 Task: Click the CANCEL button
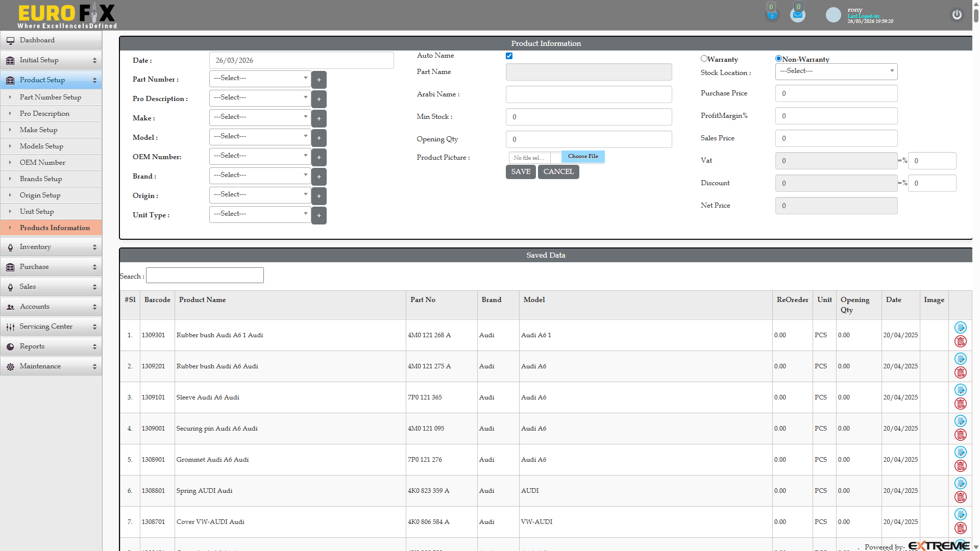tap(558, 172)
